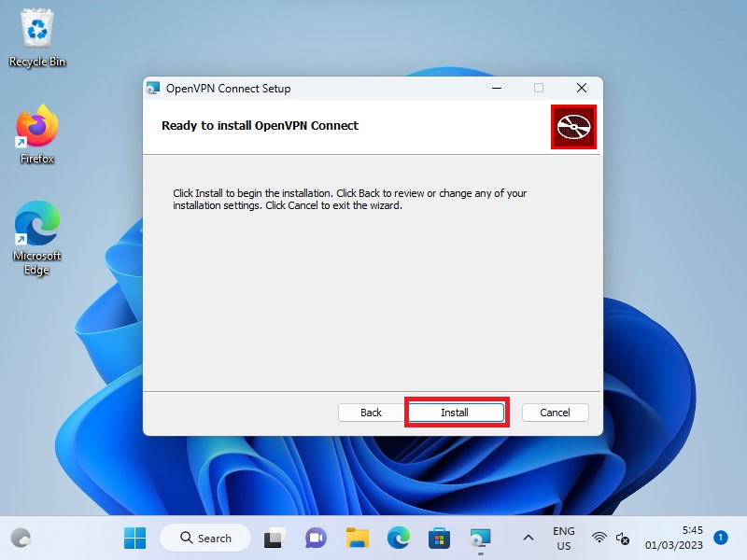Image resolution: width=747 pixels, height=560 pixels.
Task: Expand the hidden system tray icons chevron
Action: pyautogui.click(x=528, y=538)
